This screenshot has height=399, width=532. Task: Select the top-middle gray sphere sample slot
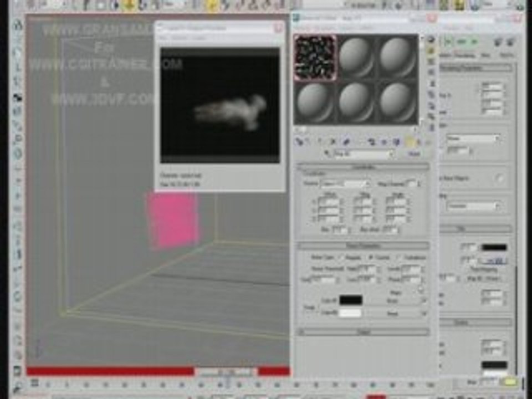coord(356,57)
